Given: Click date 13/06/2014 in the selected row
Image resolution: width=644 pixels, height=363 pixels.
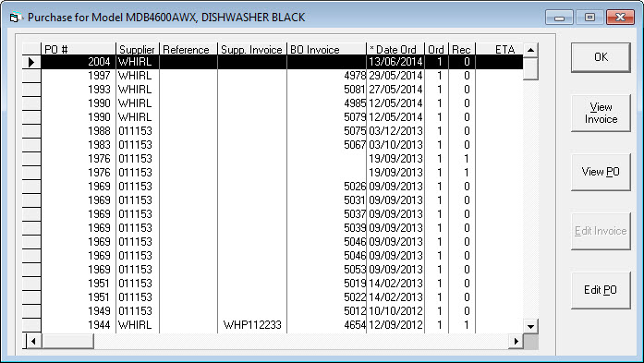Looking at the screenshot, I should pyautogui.click(x=395, y=62).
